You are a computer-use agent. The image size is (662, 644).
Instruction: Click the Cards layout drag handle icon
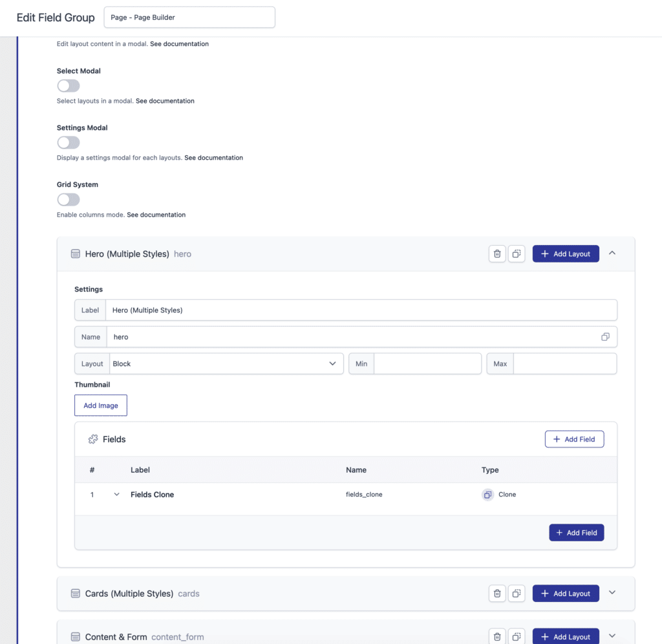tap(75, 594)
